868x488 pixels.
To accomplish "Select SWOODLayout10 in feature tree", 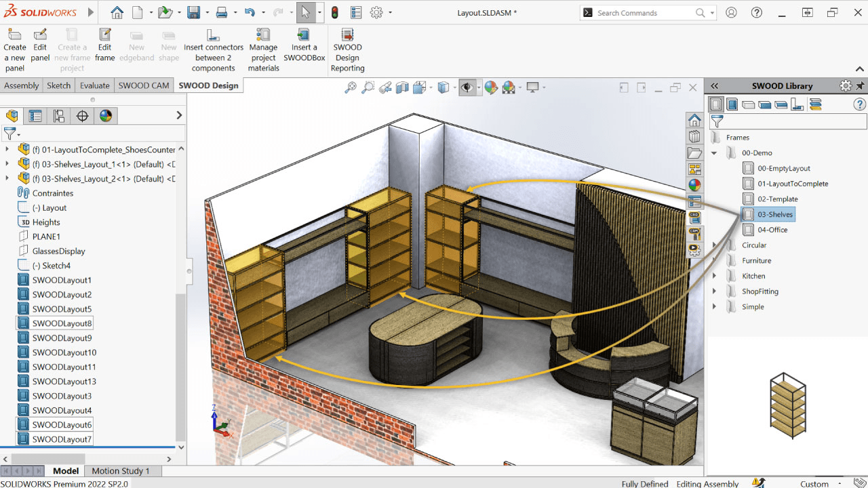I will (64, 352).
